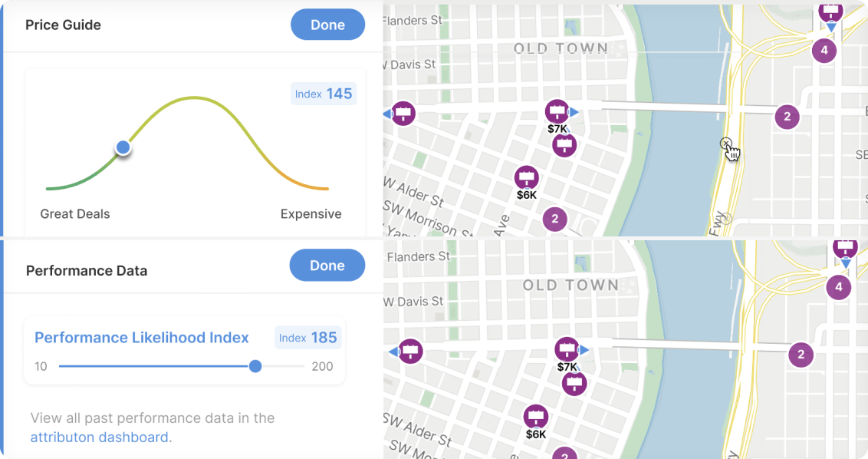Viewport: 868px width, 459px height.
Task: Select the $7K billboard marker in the top map
Action: (x=557, y=112)
